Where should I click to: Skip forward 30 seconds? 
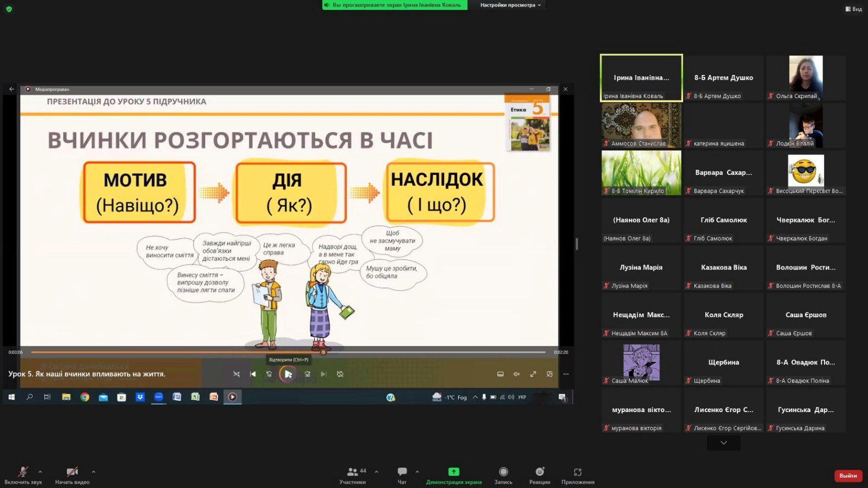[x=308, y=374]
